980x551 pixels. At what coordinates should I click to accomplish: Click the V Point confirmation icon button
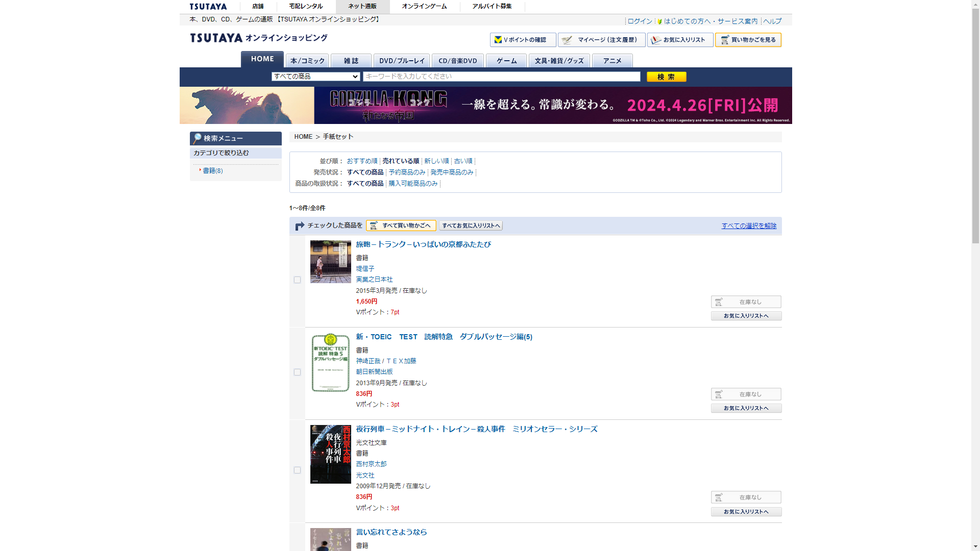click(498, 40)
